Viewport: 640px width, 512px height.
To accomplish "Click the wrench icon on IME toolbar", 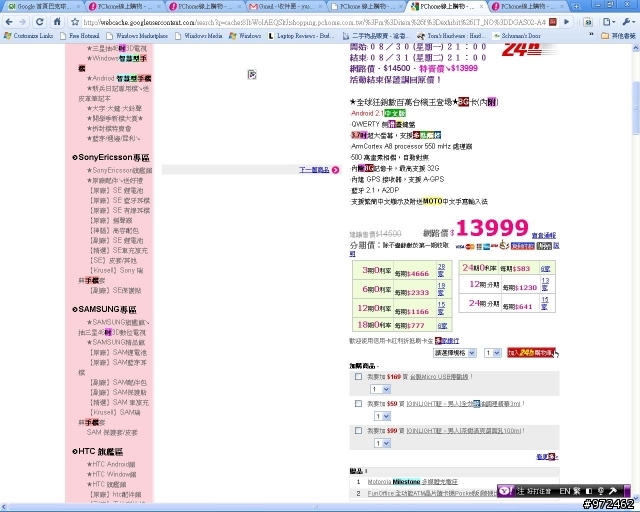I will pos(613,491).
